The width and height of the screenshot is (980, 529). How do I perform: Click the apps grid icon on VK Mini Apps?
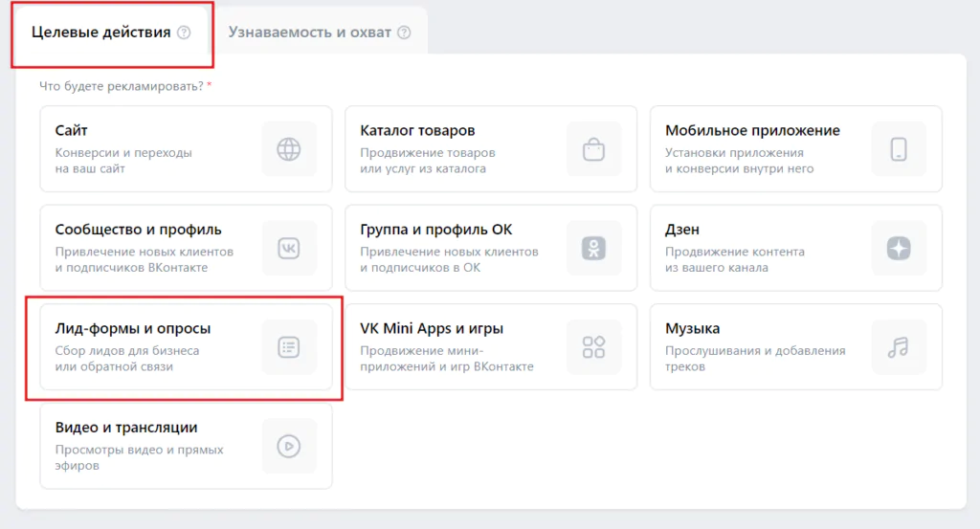593,347
